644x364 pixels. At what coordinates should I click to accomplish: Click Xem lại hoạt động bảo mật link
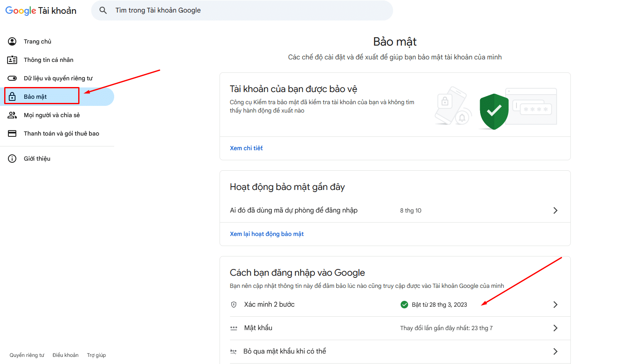267,234
